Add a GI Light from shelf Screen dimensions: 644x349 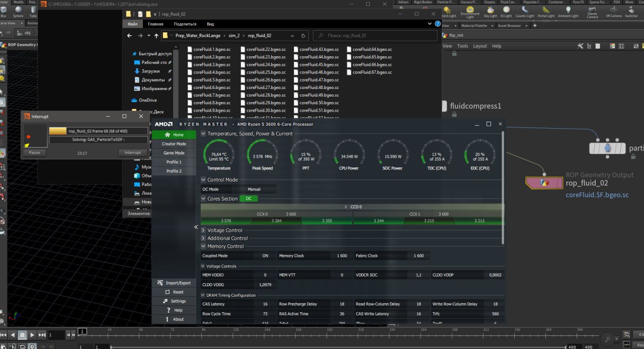(506, 12)
